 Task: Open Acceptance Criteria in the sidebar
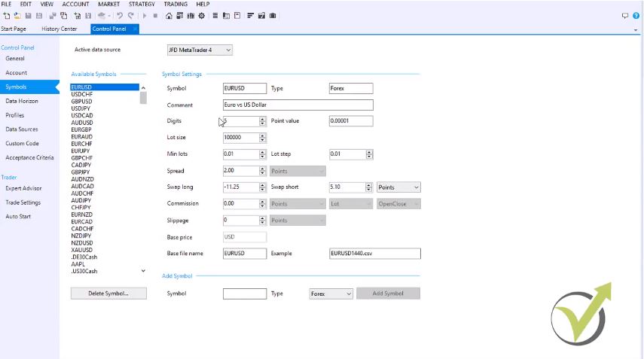tap(29, 158)
